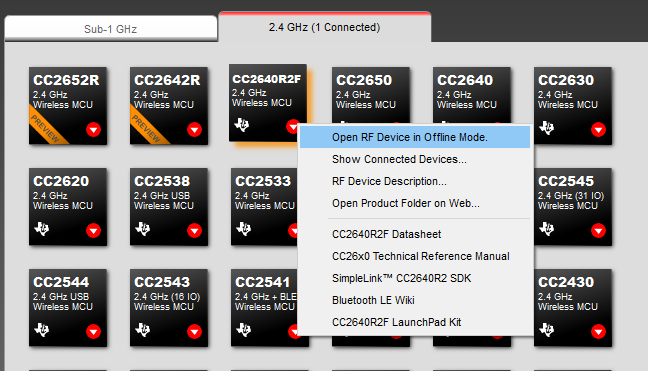Select the CC2652R device tile
The width and height of the screenshot is (648, 371).
click(68, 106)
